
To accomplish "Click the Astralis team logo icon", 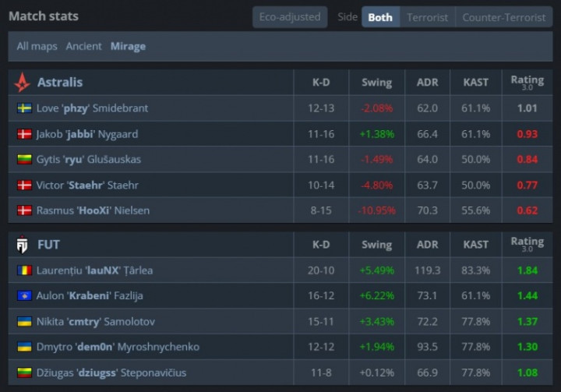I will pos(23,82).
